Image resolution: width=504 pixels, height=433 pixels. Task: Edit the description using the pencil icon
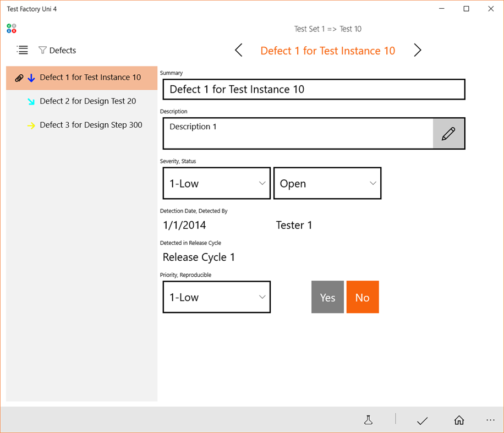click(449, 133)
